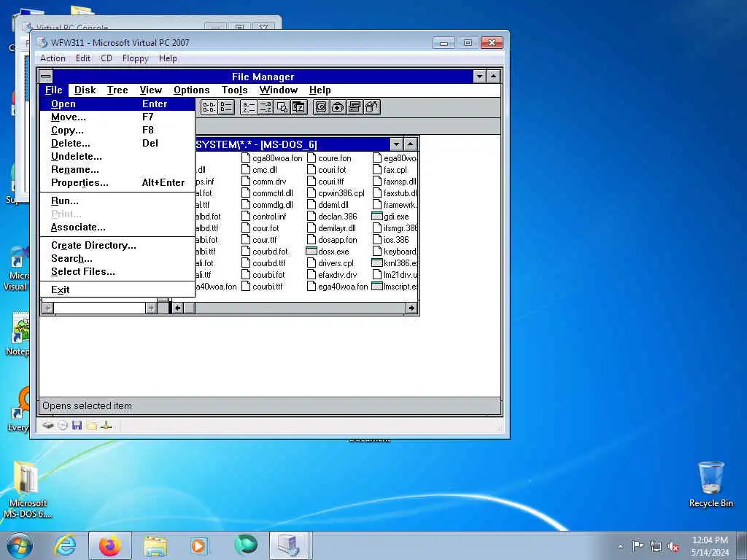Click file list scroll left arrow
Image resolution: width=747 pixels, height=560 pixels.
point(177,308)
